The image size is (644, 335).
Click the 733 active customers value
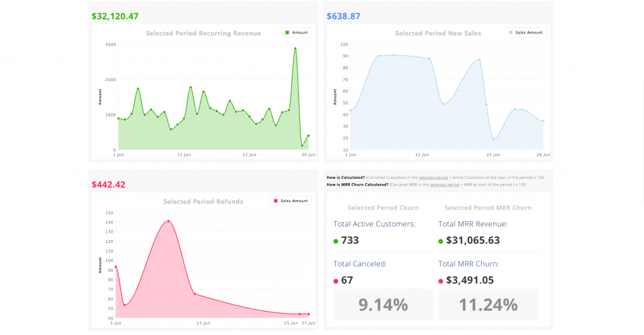point(350,240)
